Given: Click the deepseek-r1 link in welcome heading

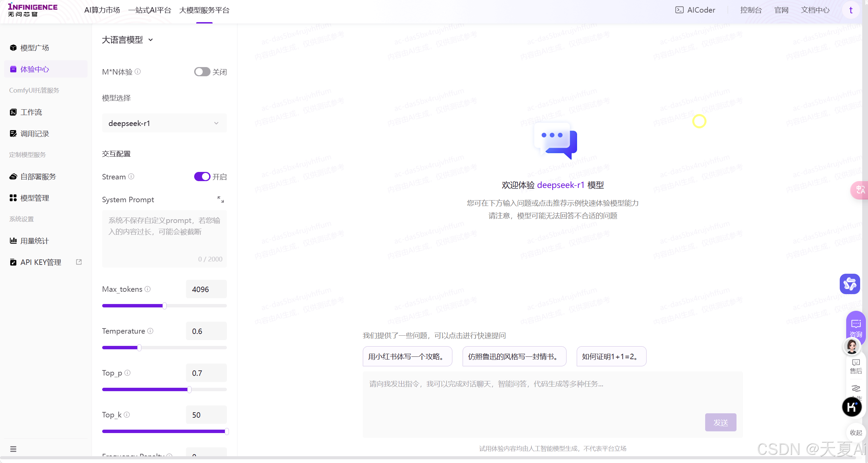Looking at the screenshot, I should coord(561,185).
